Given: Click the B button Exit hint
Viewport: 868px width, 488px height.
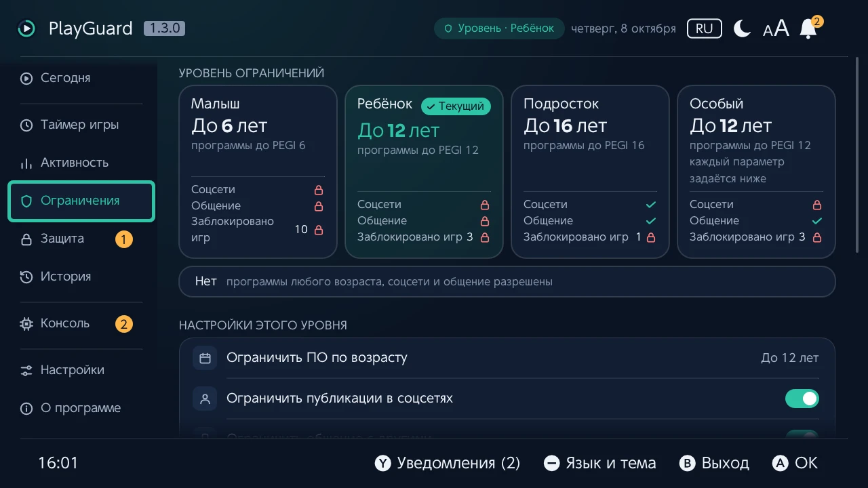Looking at the screenshot, I should pyautogui.click(x=714, y=463).
